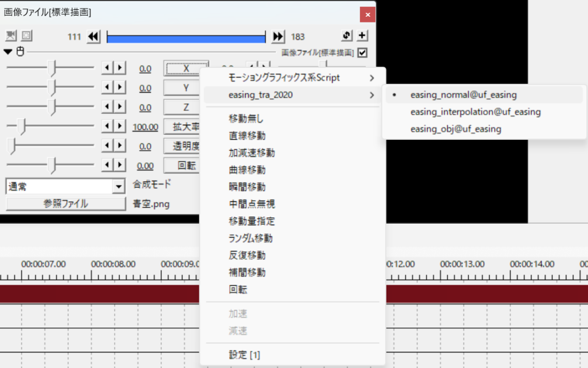This screenshot has width=588, height=368.
Task: Collapse the settings with the black triangle
Action: [x=9, y=52]
